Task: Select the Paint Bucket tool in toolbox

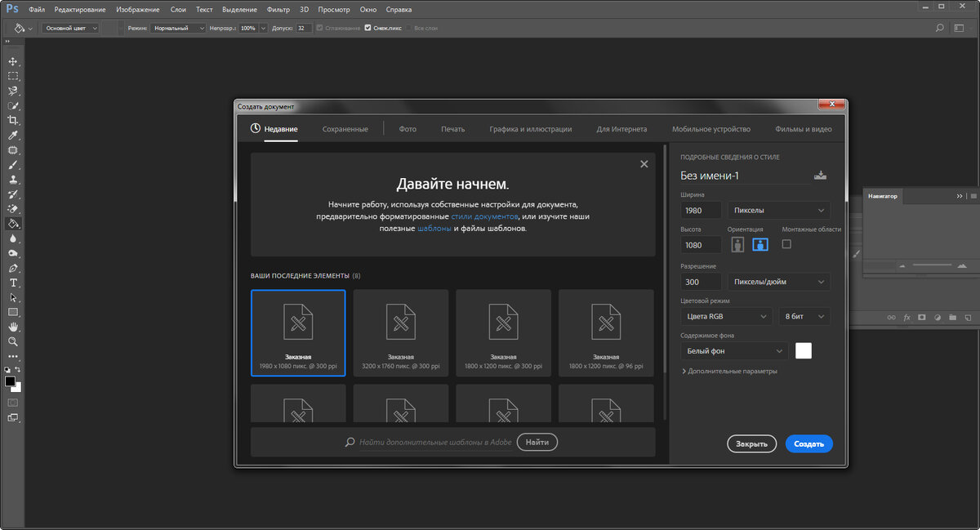Action: (x=13, y=224)
